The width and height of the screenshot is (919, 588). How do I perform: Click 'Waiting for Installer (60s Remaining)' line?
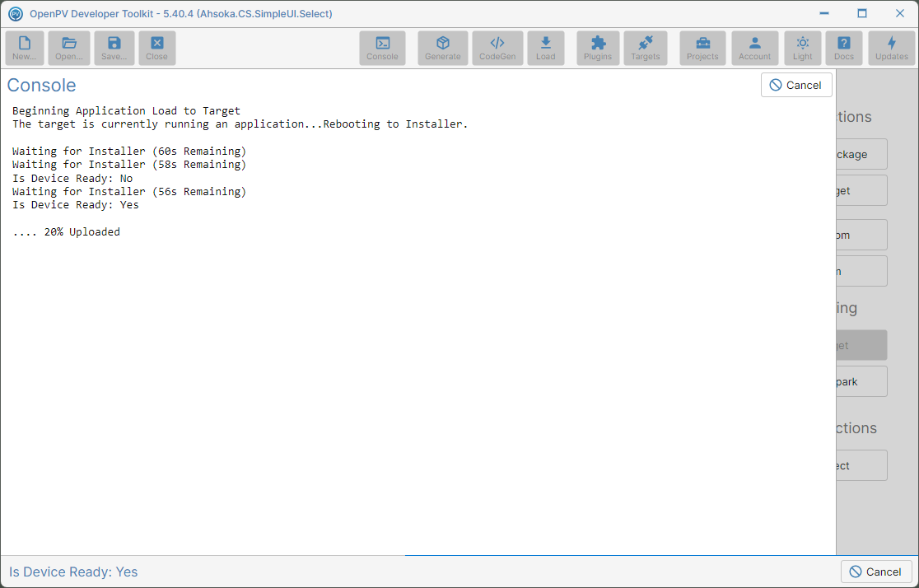[129, 152]
